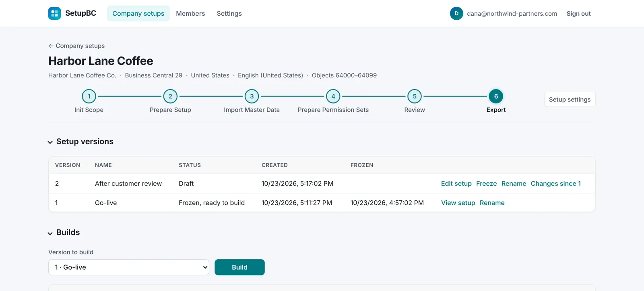The width and height of the screenshot is (644, 291).
Task: Click the Harbor Lane Coffee heading
Action: coord(101,61)
